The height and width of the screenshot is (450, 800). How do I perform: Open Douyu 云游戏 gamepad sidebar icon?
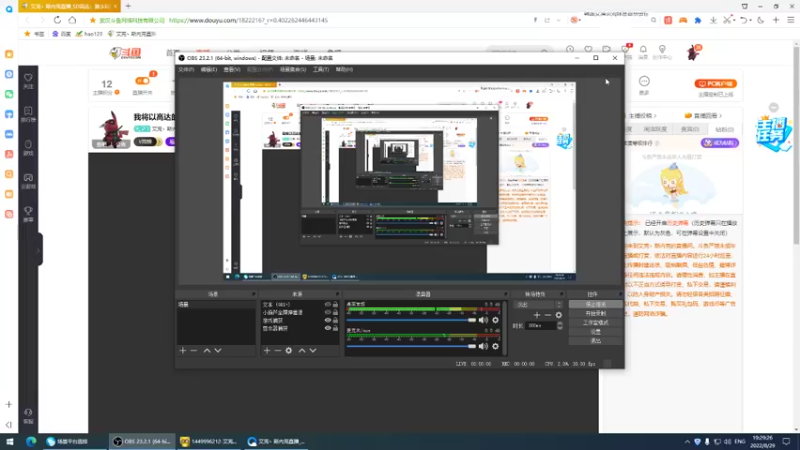(28, 181)
